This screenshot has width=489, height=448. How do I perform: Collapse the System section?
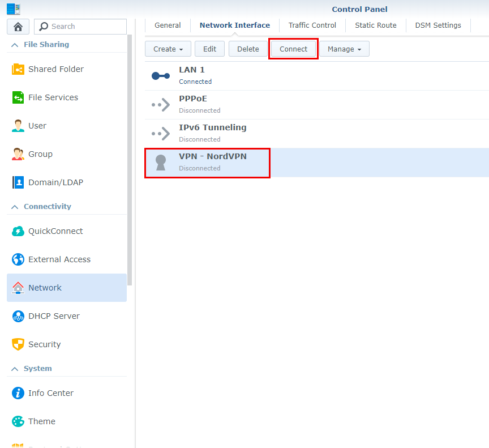[15, 369]
